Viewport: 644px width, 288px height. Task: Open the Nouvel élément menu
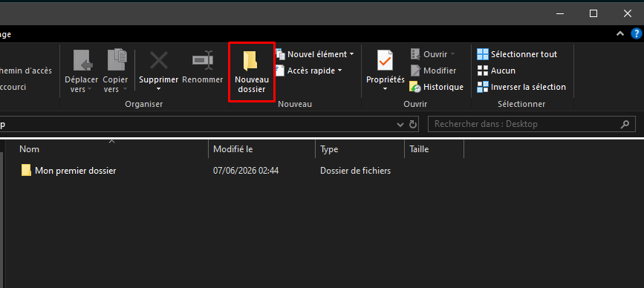315,54
